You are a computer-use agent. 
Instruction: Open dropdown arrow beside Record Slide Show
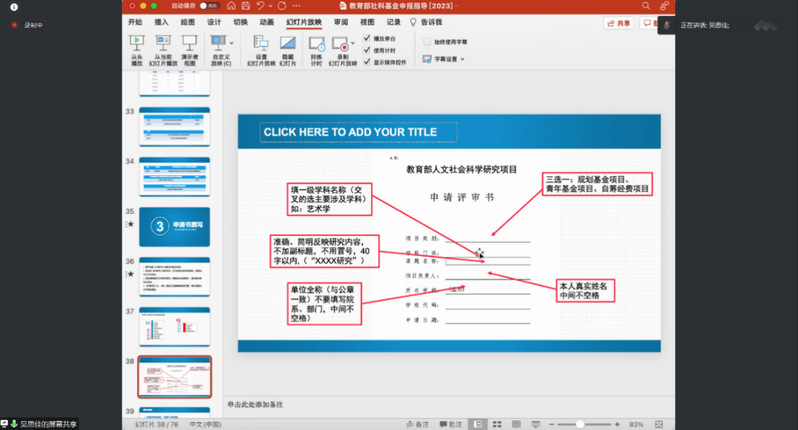[354, 45]
